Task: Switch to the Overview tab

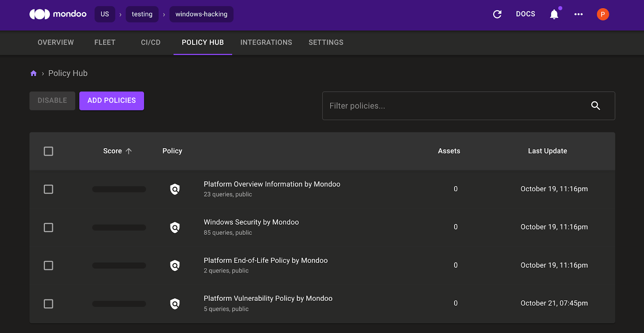Action: click(56, 42)
